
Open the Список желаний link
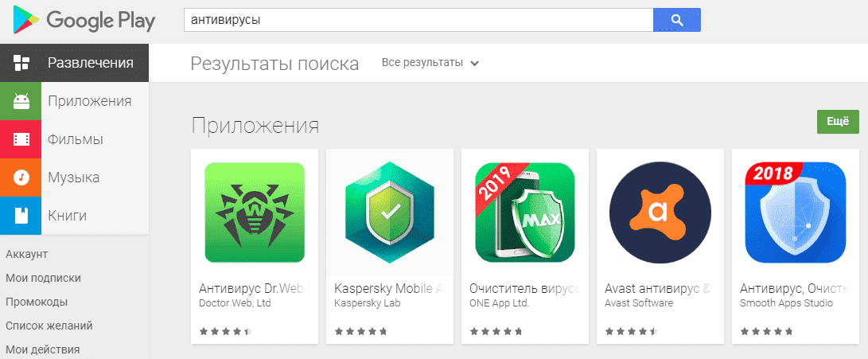coord(49,326)
